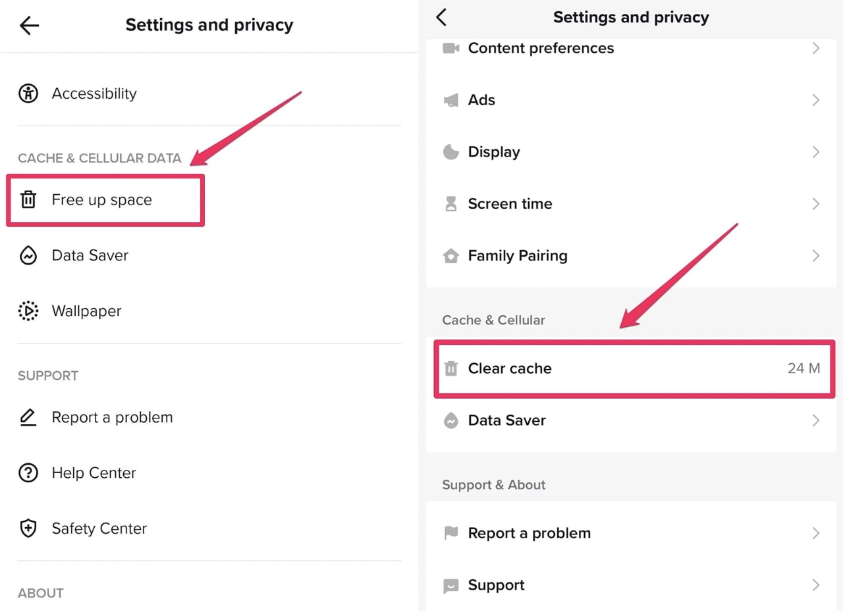This screenshot has height=616, width=843.
Task: Tap the Clear cache trash icon
Action: pyautogui.click(x=451, y=369)
